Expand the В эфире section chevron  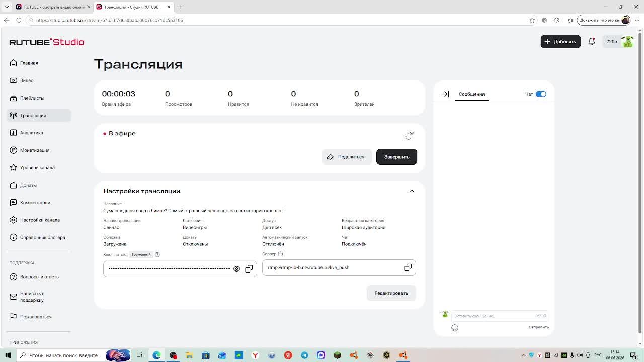tap(412, 134)
